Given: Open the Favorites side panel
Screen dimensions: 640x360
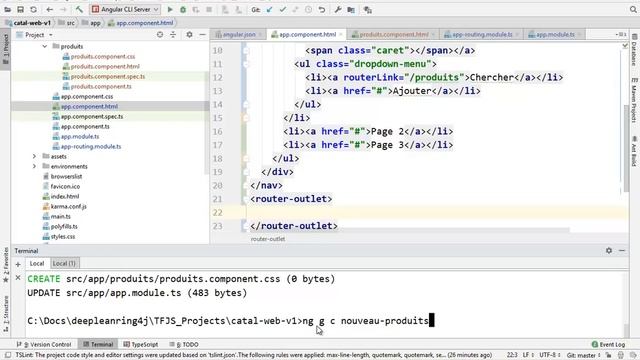Looking at the screenshot, I should pos(6,264).
